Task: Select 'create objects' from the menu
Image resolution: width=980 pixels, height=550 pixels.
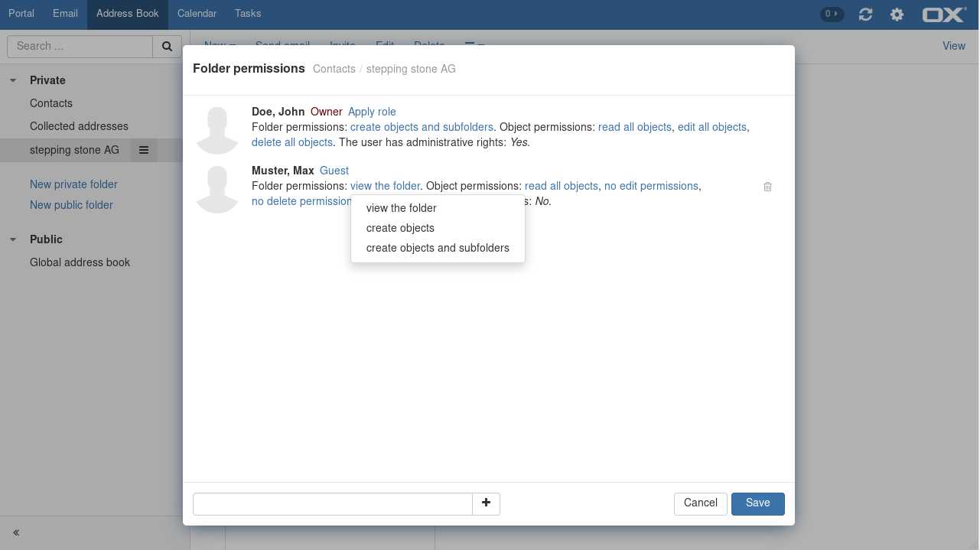Action: 400,228
